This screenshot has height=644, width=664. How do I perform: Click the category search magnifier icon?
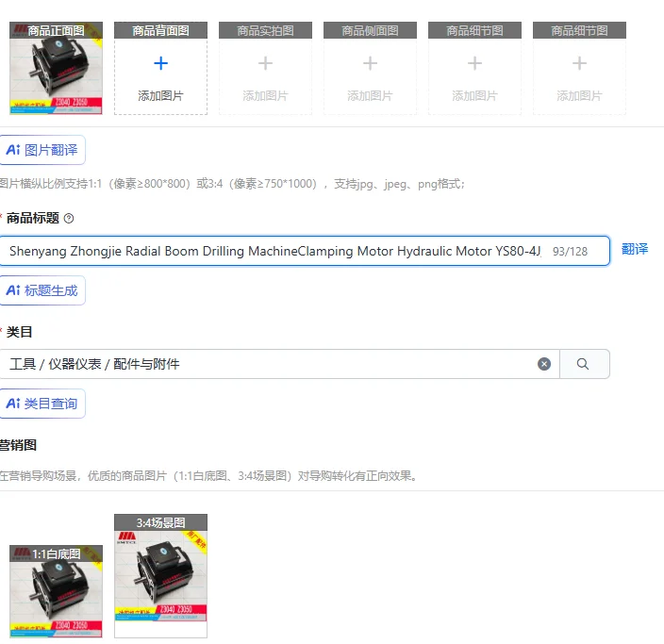pos(583,364)
